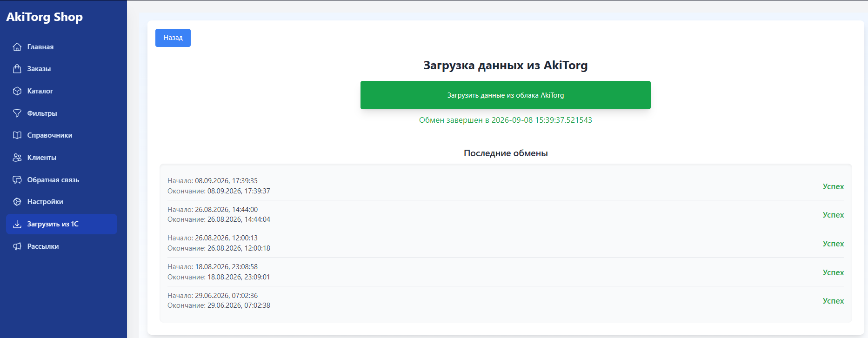Click Успех status of 18.08.2026 exchange
This screenshot has width=868, height=338.
point(833,272)
